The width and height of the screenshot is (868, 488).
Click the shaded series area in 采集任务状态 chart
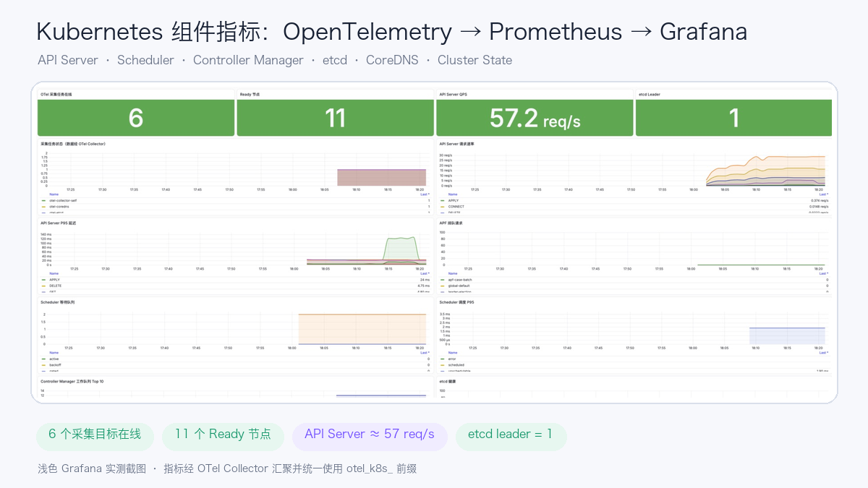coord(381,177)
